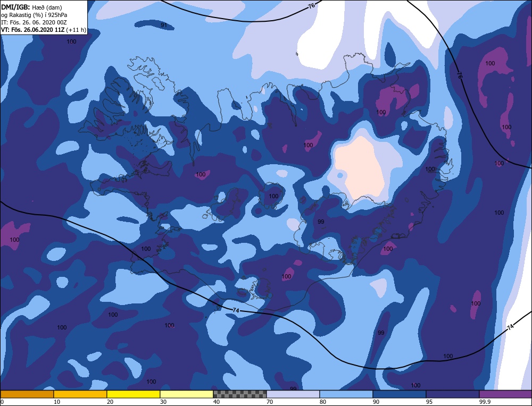532x406 pixels.
Task: Select the orange 10–20 legend swatch
Action: click(x=80, y=394)
